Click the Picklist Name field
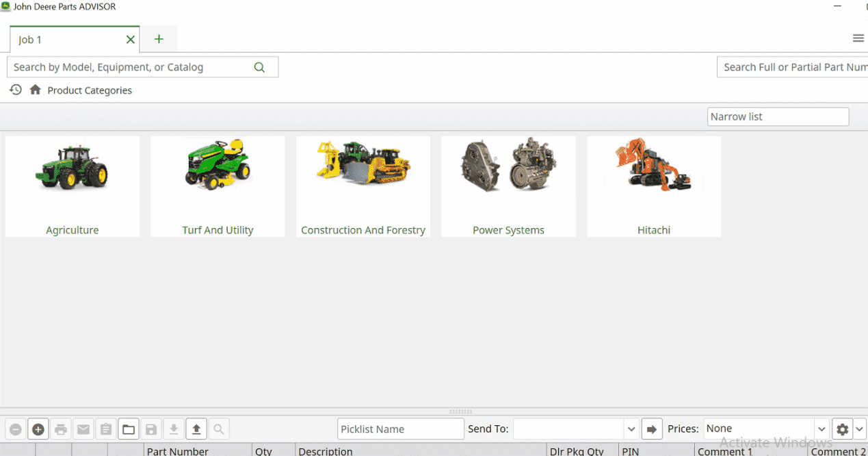This screenshot has height=456, width=868. point(401,429)
